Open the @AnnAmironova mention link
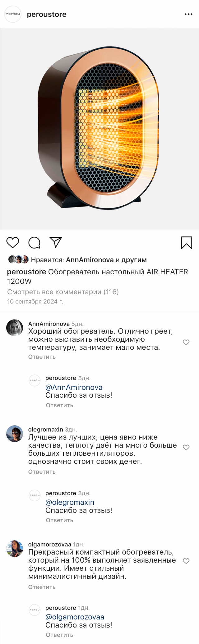This screenshot has width=199, height=644. pyautogui.click(x=74, y=387)
